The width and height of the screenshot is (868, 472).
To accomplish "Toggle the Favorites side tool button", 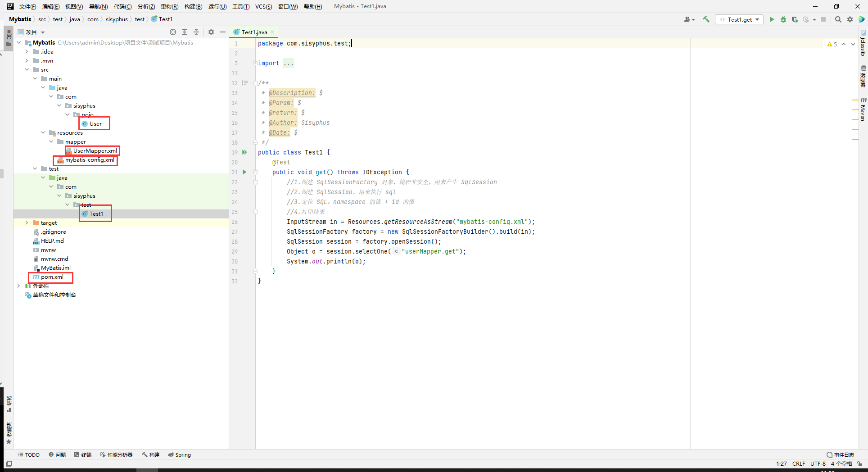I will (x=9, y=433).
